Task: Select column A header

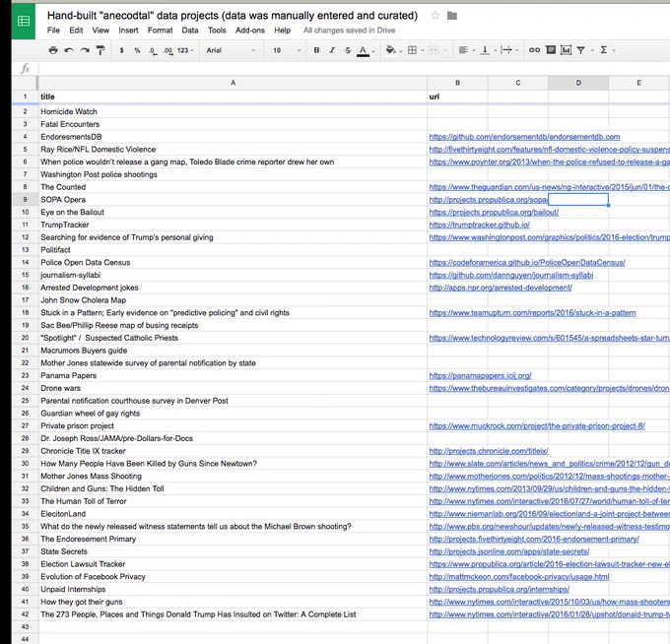Action: [233, 83]
